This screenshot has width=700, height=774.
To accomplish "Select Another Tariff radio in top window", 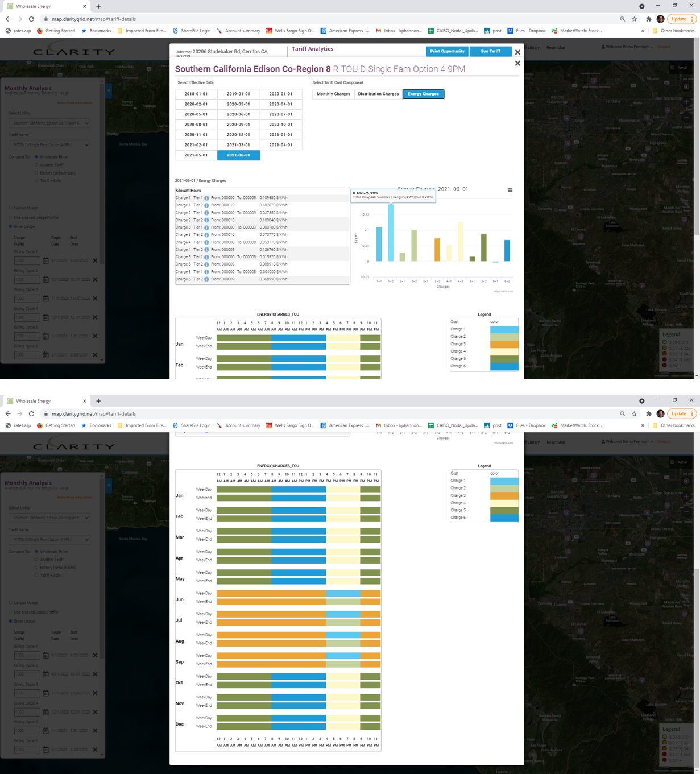I will pos(36,165).
